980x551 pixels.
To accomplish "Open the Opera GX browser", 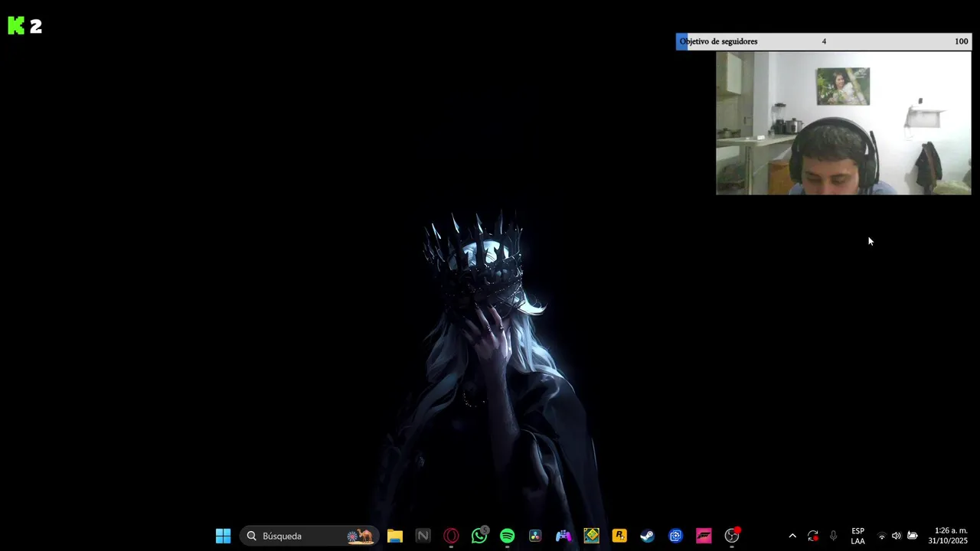I will coord(451,536).
